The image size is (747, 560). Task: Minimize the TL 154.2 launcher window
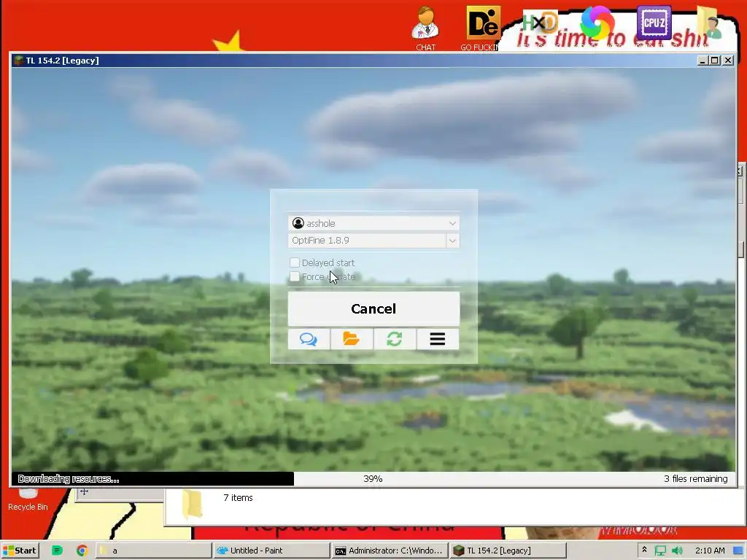click(703, 61)
